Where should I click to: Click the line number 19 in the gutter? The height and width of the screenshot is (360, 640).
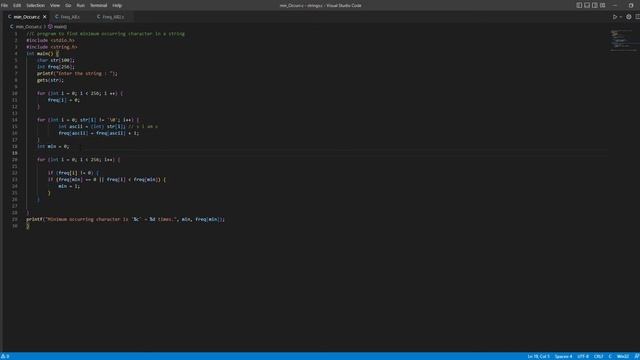(x=15, y=153)
